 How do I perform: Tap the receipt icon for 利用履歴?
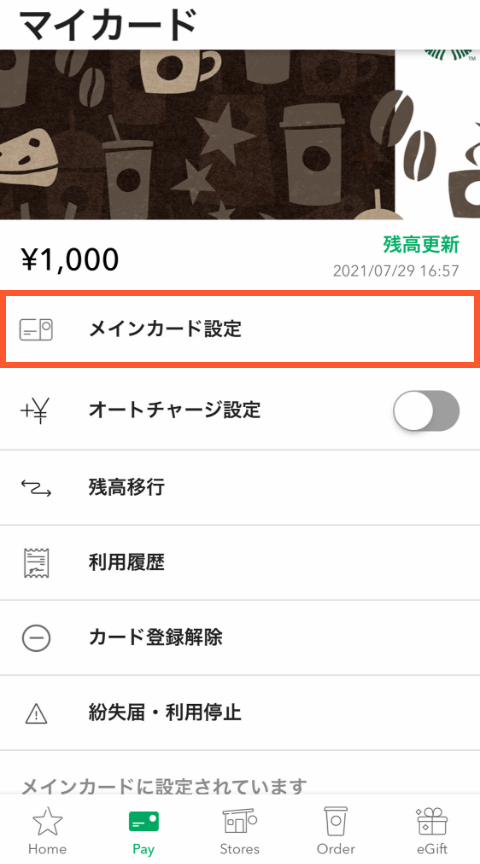tap(36, 563)
